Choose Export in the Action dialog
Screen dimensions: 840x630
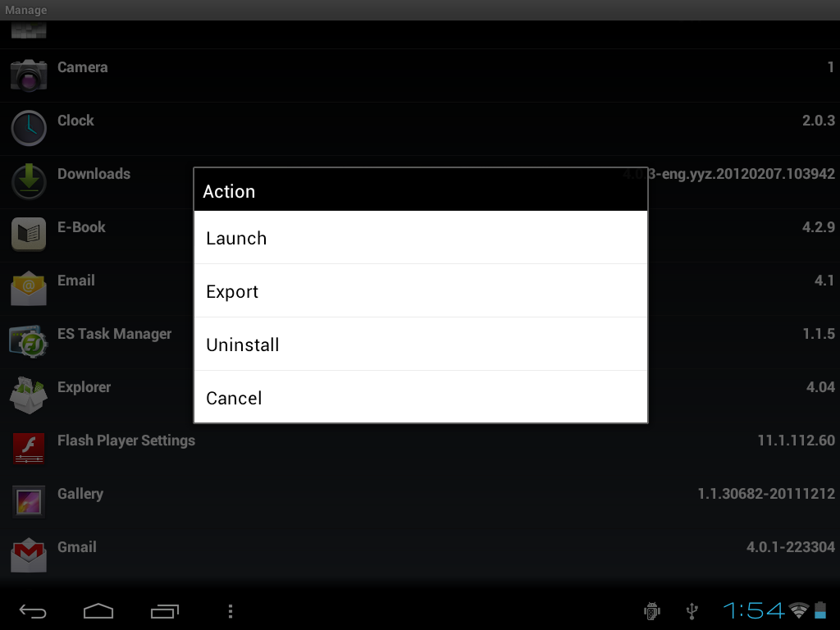[421, 291]
